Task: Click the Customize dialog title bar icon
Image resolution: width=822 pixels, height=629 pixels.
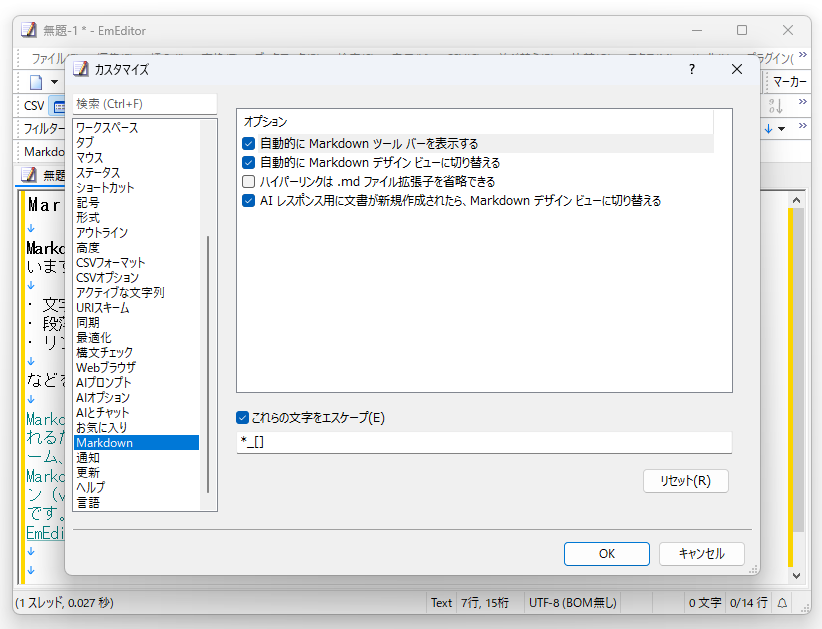Action: tap(82, 69)
